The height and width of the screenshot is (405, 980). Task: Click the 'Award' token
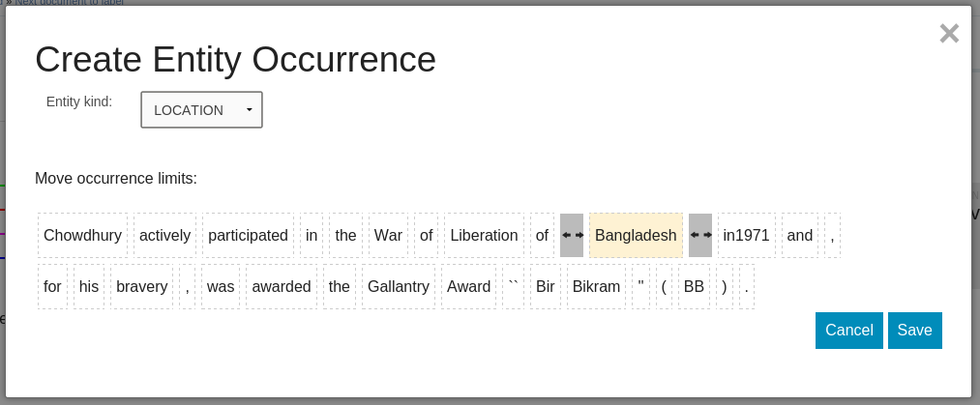coord(468,286)
